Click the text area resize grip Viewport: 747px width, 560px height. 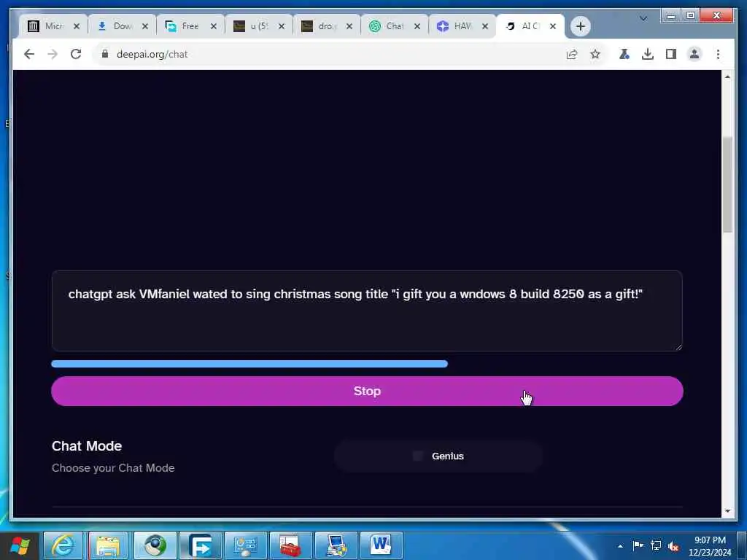coord(678,346)
